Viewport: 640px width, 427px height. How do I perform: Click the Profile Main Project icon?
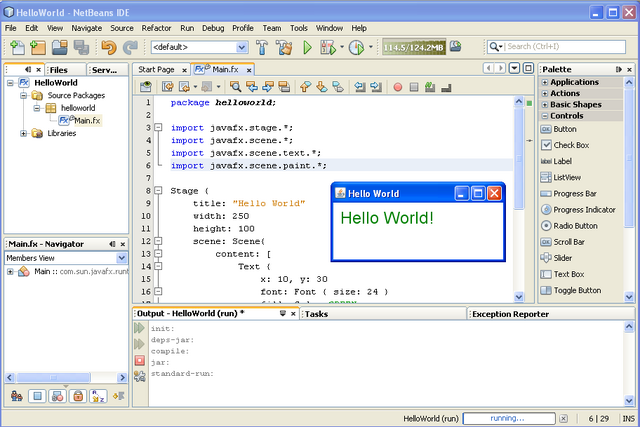pos(356,47)
